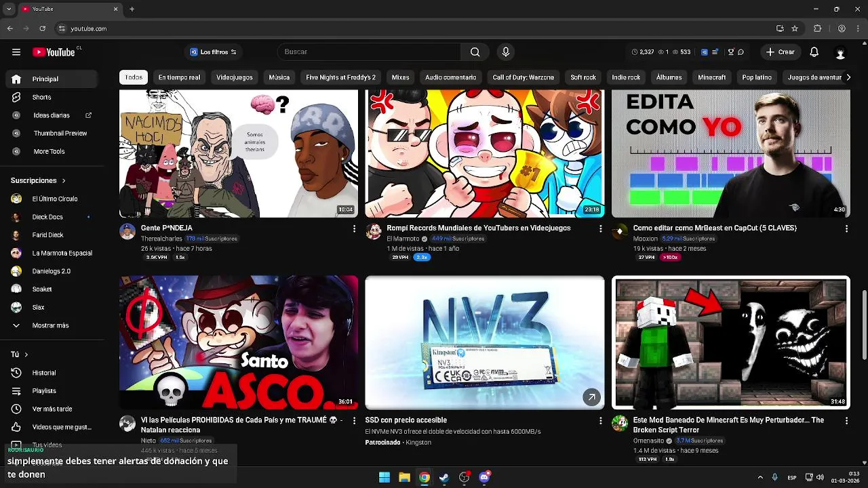Go to Principal home page
The image size is (868, 488).
pos(51,79)
